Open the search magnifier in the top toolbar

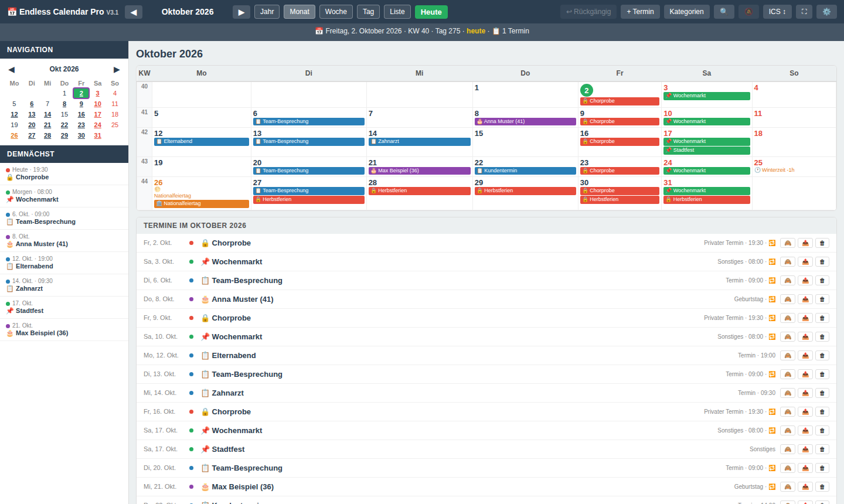[x=724, y=12]
